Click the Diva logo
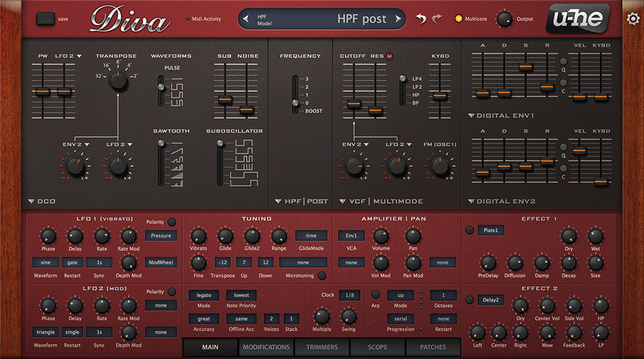 click(x=129, y=19)
